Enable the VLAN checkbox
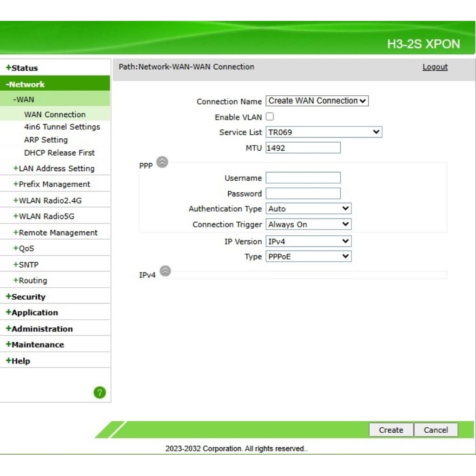Image resolution: width=476 pixels, height=476 pixels. [x=270, y=117]
